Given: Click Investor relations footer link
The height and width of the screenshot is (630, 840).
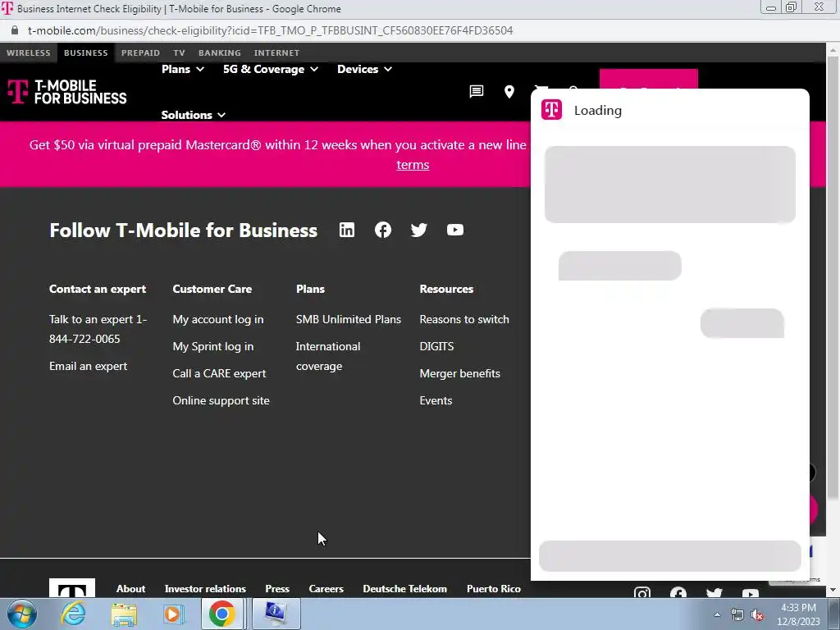Looking at the screenshot, I should (x=205, y=589).
